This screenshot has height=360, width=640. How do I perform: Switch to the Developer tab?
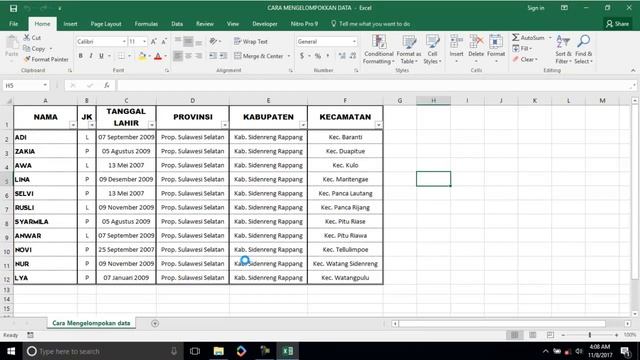click(x=264, y=24)
